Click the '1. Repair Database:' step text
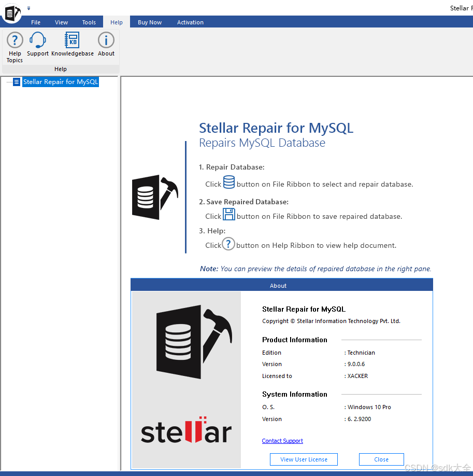Viewport: 473px width, 476px height. coord(232,167)
